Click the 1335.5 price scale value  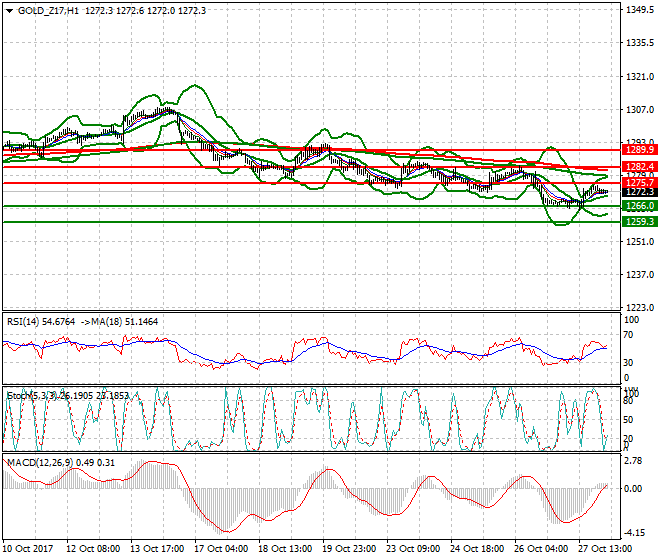pyautogui.click(x=640, y=43)
